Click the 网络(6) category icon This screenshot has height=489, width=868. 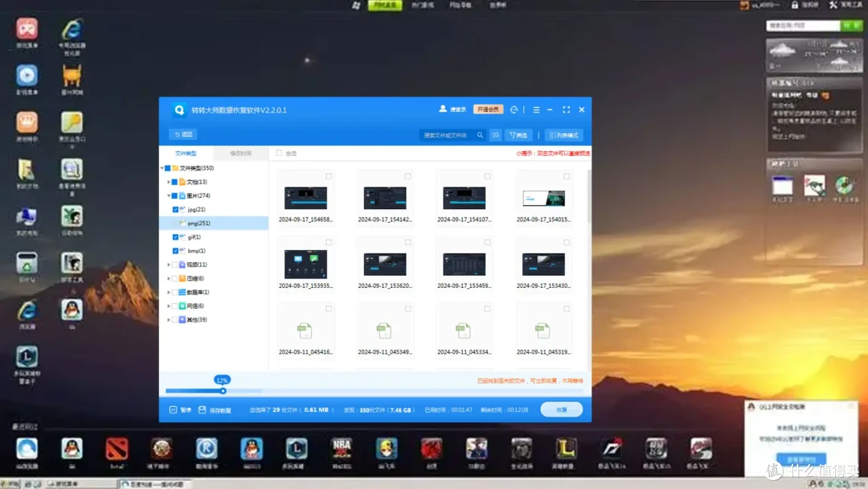coord(182,306)
